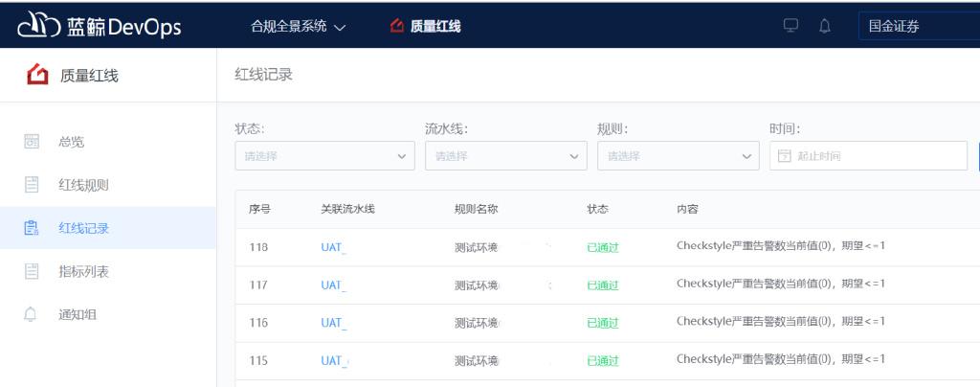
Task: Open UAT_ pipeline link in row 118
Action: tap(334, 247)
